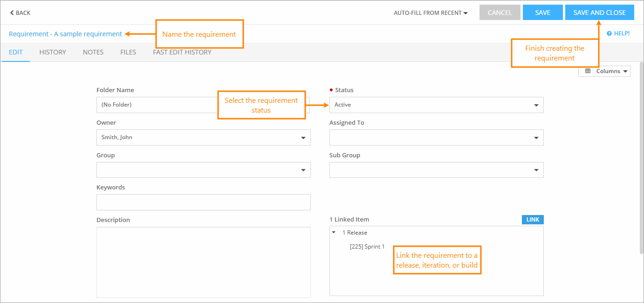Click the back chevron next to BACK
The image size is (644, 303).
click(11, 13)
